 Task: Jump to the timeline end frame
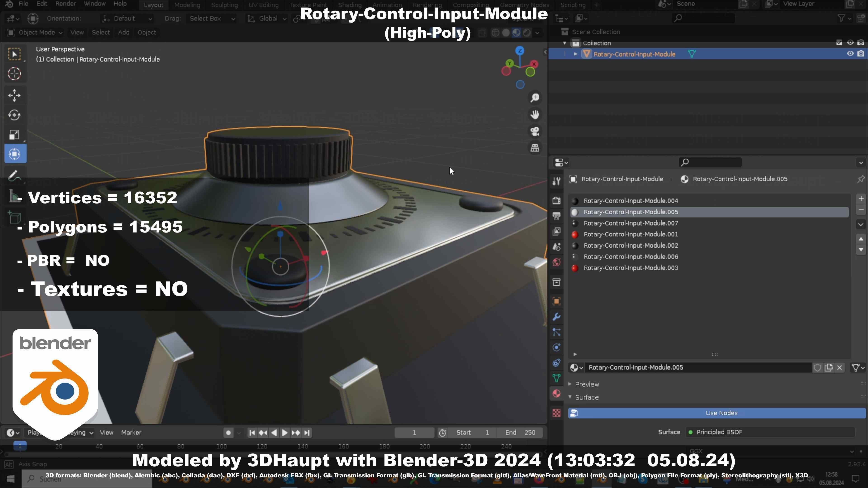pyautogui.click(x=307, y=433)
